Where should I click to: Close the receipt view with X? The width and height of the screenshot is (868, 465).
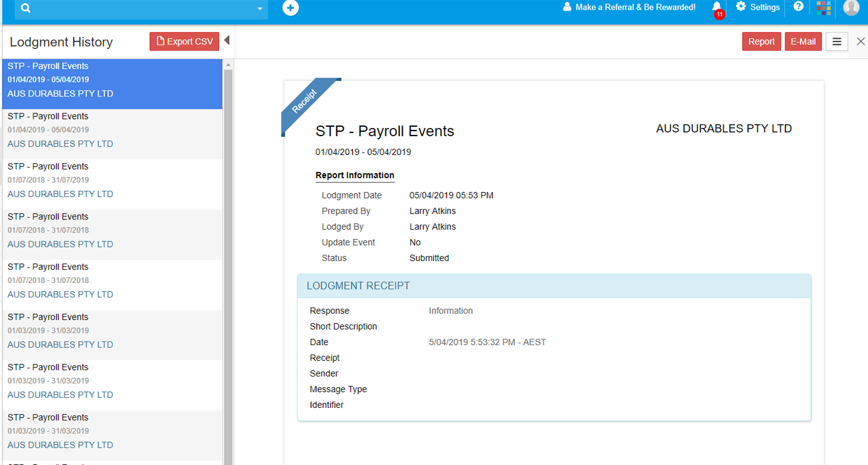(x=860, y=41)
